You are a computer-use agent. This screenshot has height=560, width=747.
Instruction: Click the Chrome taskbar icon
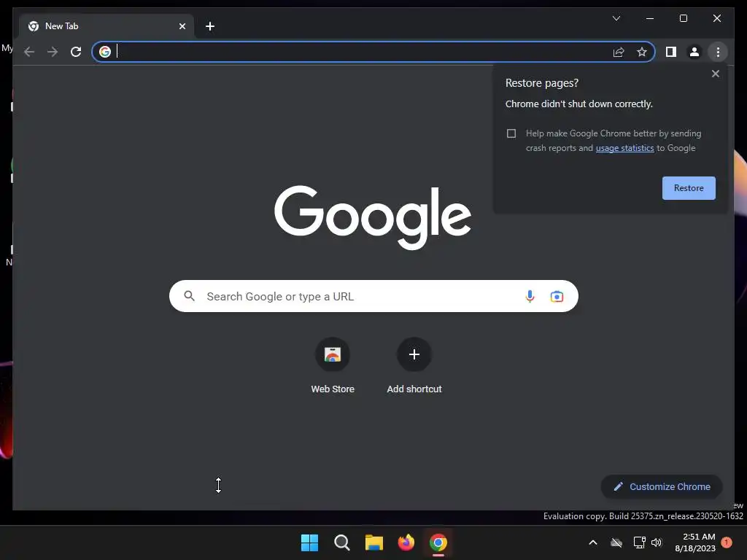(x=438, y=542)
